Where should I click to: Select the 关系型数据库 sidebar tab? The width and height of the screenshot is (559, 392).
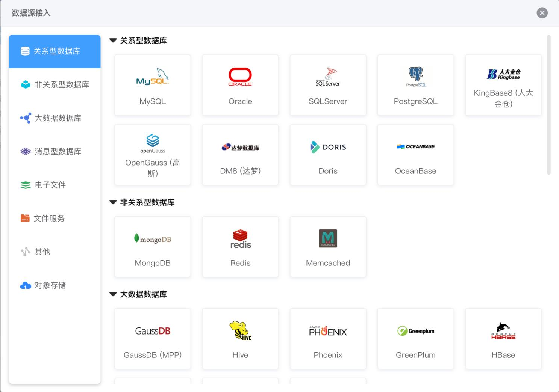(55, 51)
